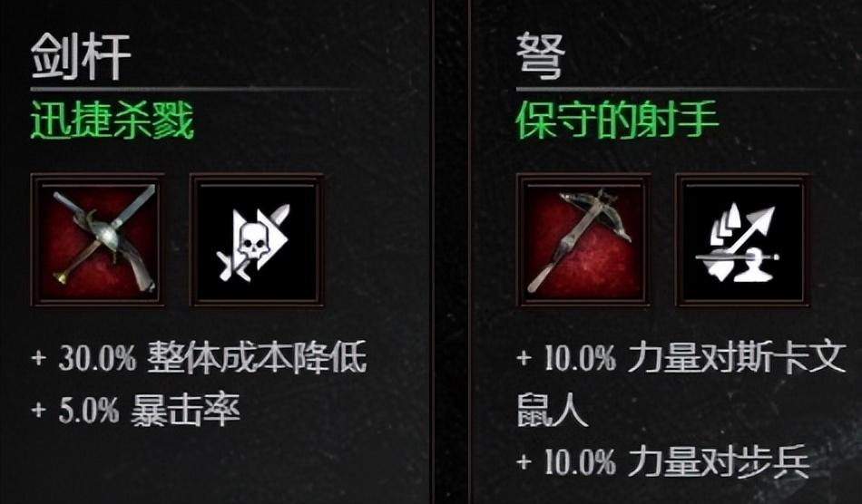The width and height of the screenshot is (862, 504).
Task: Open the green 保守的射手 skill name
Action: pos(617,121)
